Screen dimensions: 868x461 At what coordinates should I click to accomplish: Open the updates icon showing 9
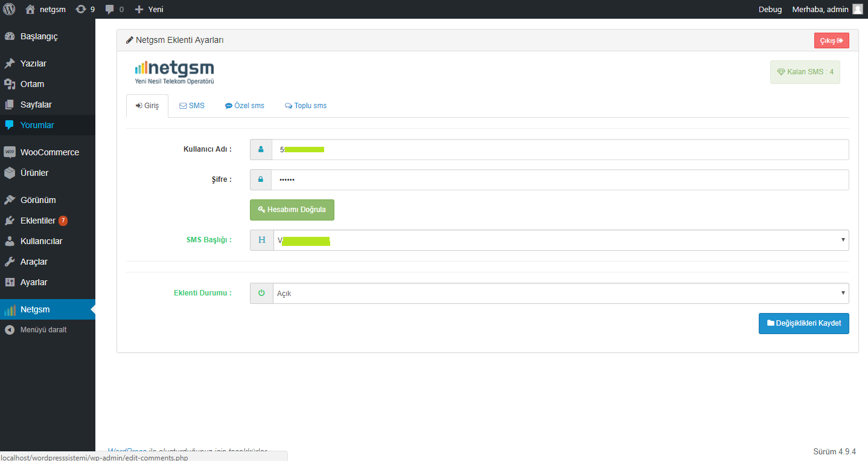coord(81,9)
